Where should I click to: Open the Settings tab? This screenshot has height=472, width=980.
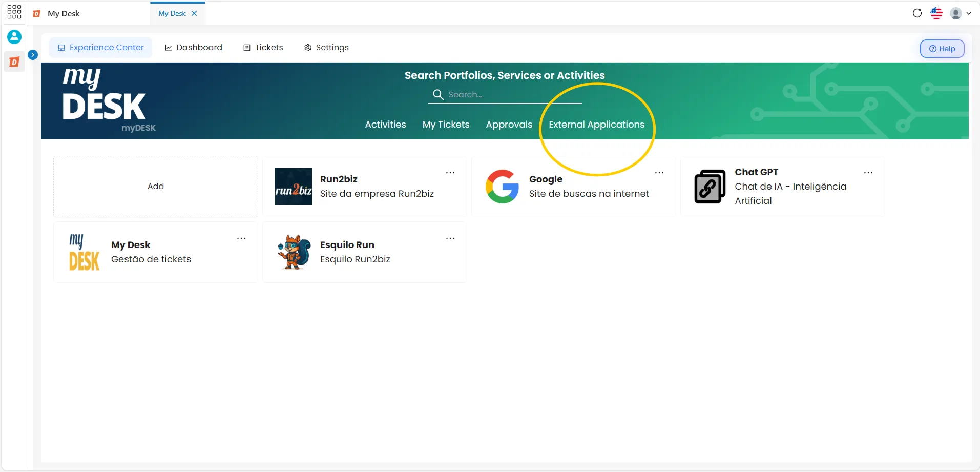(x=326, y=48)
